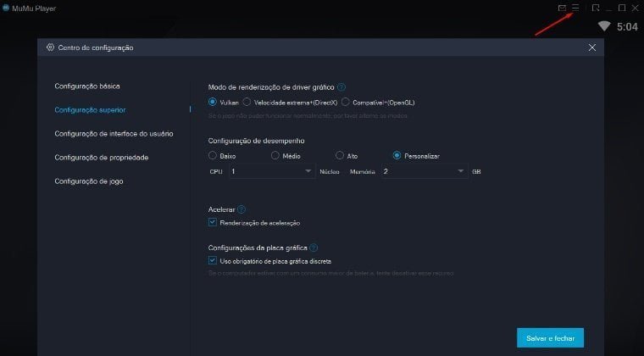Expand the CPU core count dropdown

coord(272,171)
